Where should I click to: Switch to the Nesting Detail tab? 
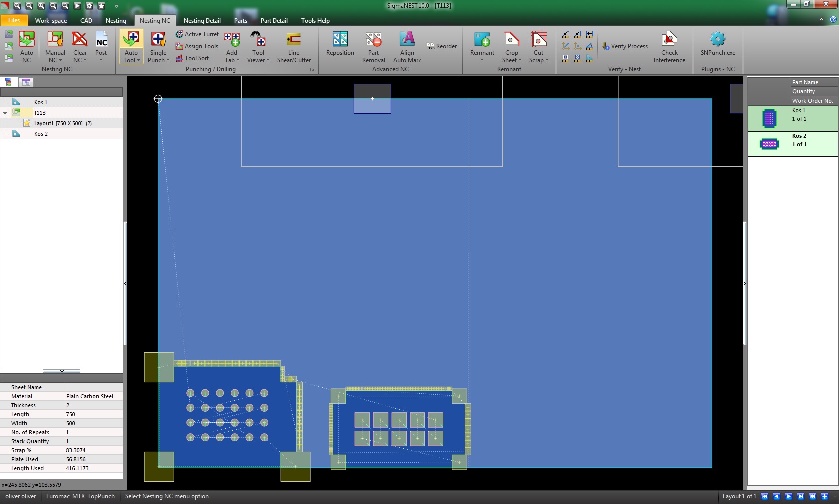click(202, 21)
